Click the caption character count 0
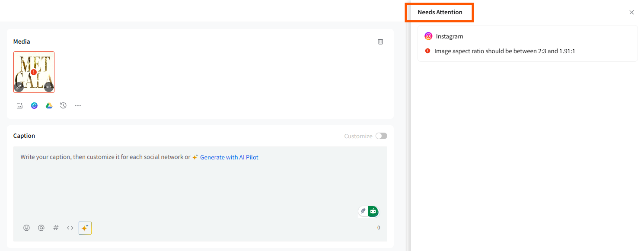This screenshot has height=251, width=644. (x=379, y=228)
